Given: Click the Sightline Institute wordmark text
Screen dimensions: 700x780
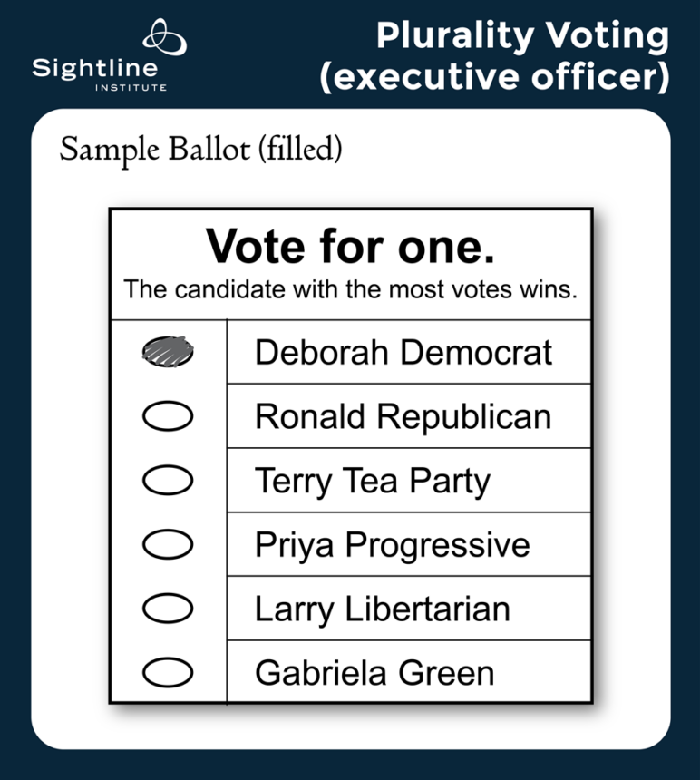Looking at the screenshot, I should [x=94, y=68].
